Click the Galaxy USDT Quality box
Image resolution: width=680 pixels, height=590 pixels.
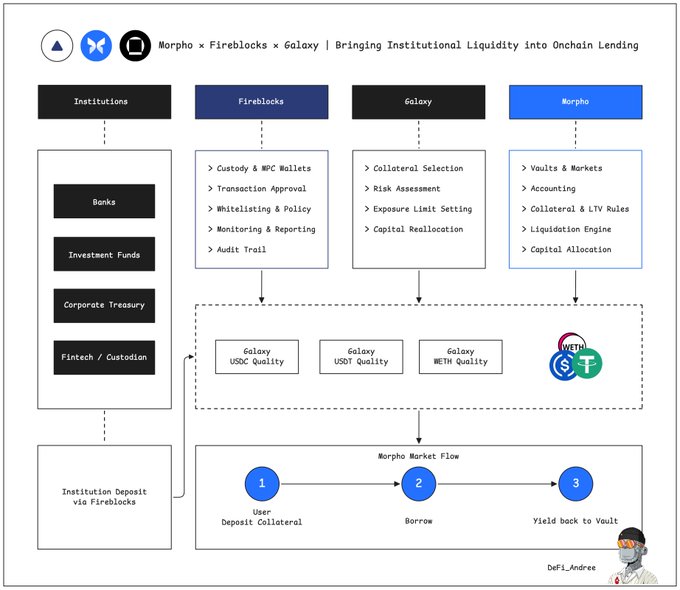(x=361, y=357)
